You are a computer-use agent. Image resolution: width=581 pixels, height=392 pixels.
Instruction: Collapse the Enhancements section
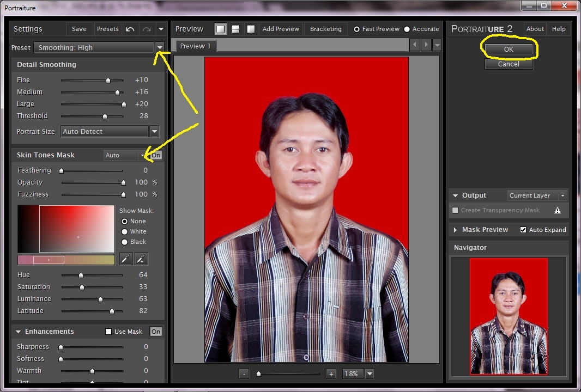pos(18,332)
